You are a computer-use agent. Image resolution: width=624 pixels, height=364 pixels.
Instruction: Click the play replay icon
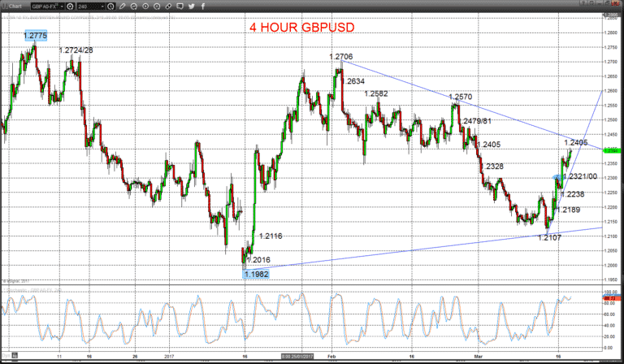(x=145, y=6)
